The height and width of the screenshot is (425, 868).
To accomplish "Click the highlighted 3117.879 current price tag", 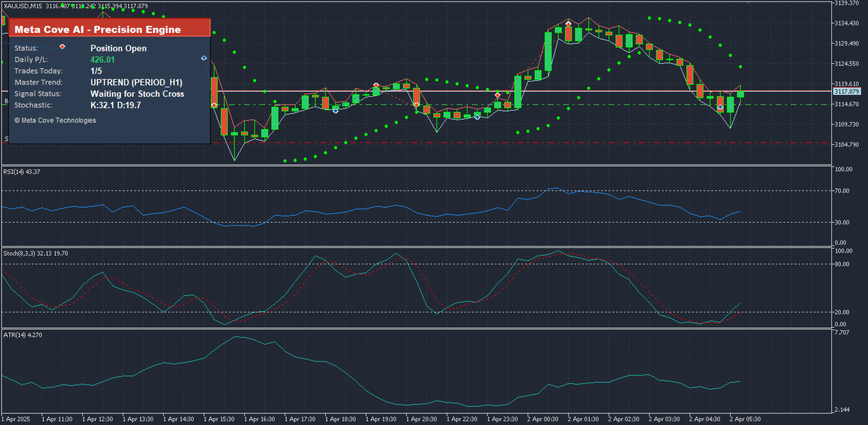I will pos(845,92).
